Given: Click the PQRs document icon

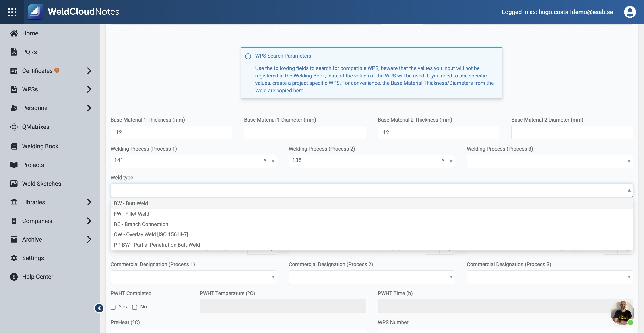Looking at the screenshot, I should tap(14, 52).
